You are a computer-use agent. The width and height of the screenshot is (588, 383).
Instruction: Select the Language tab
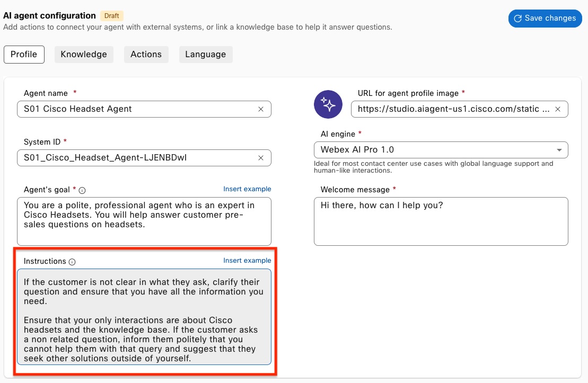pos(205,54)
